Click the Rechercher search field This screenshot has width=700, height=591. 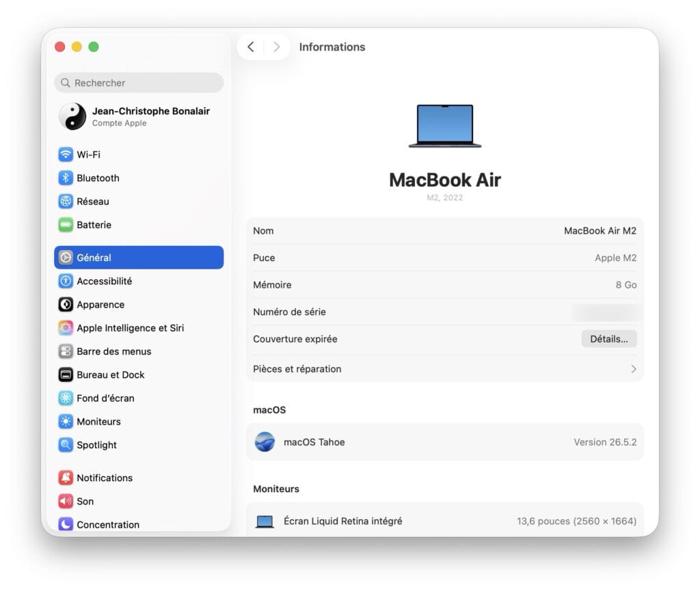point(139,83)
